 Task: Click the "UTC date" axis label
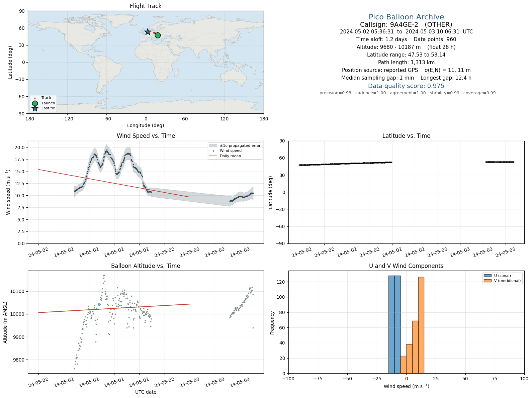[146, 392]
